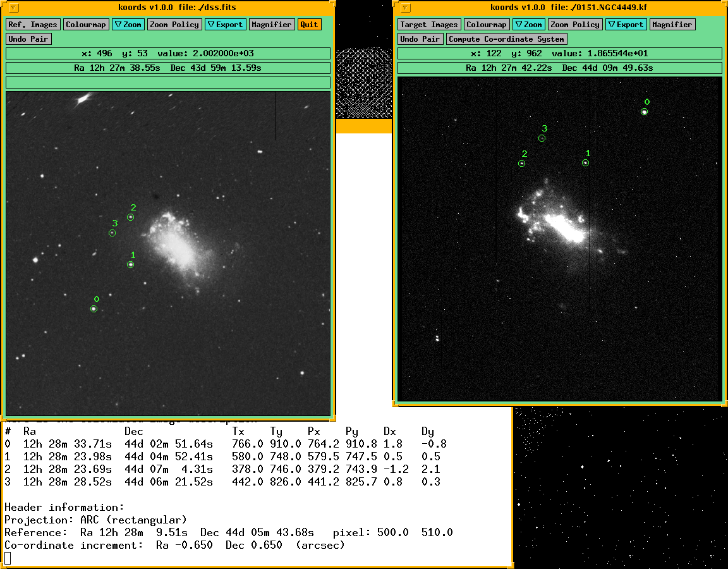Quit koords using the orange Quit button
Viewport: 728px width, 569px height.
click(309, 25)
